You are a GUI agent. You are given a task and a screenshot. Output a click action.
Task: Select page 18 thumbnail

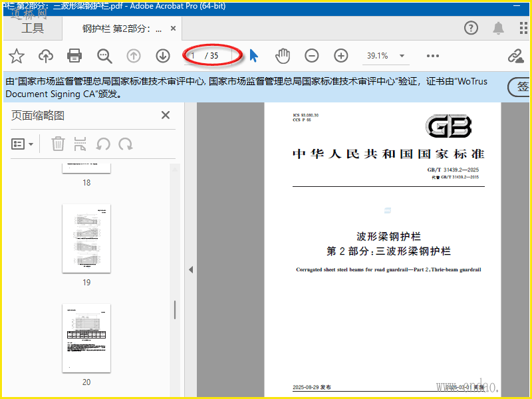click(x=86, y=169)
